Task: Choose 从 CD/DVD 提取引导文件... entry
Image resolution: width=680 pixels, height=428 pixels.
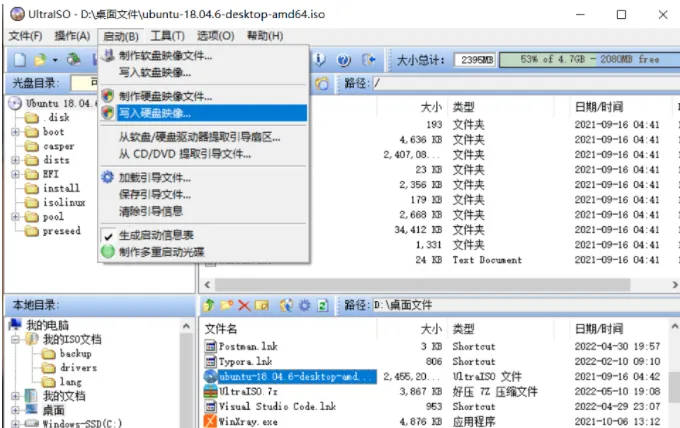Action: tap(204, 154)
